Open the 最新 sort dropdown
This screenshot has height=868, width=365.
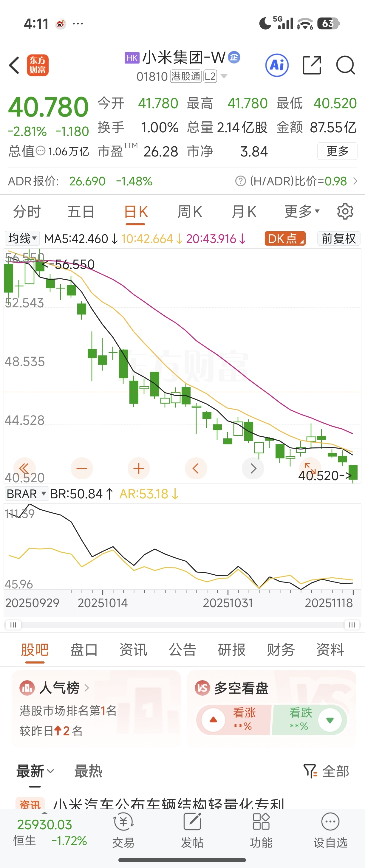(35, 771)
